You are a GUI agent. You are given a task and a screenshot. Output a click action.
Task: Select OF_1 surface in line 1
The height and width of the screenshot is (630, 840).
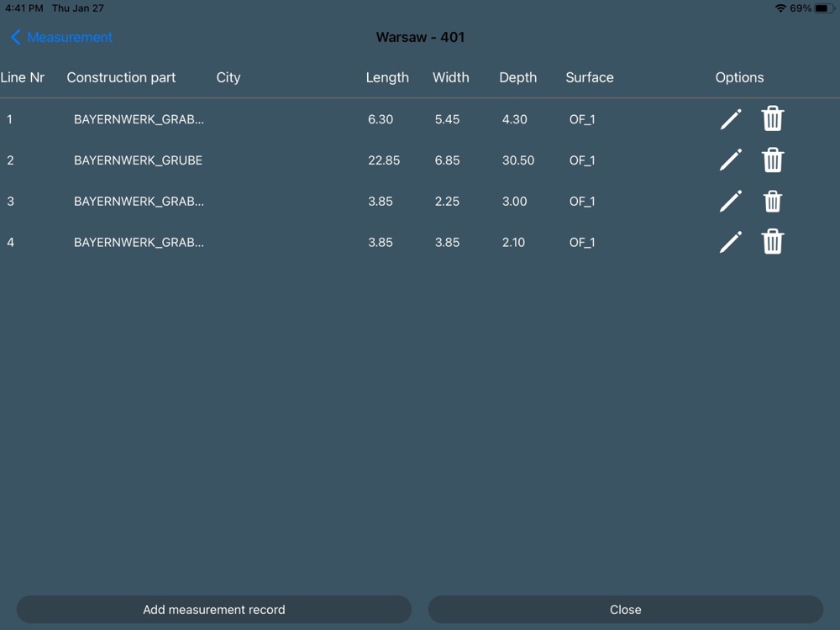tap(582, 119)
